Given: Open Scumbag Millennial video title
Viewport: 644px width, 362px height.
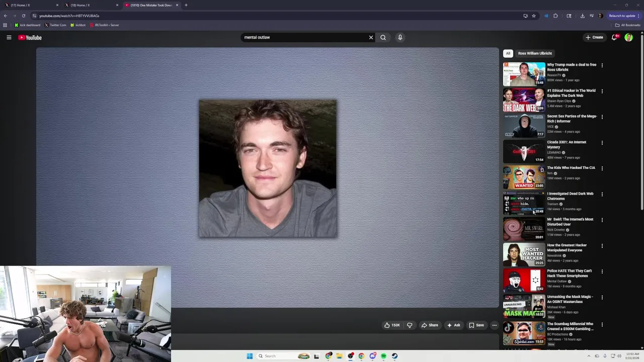Looking at the screenshot, I should pyautogui.click(x=571, y=326).
